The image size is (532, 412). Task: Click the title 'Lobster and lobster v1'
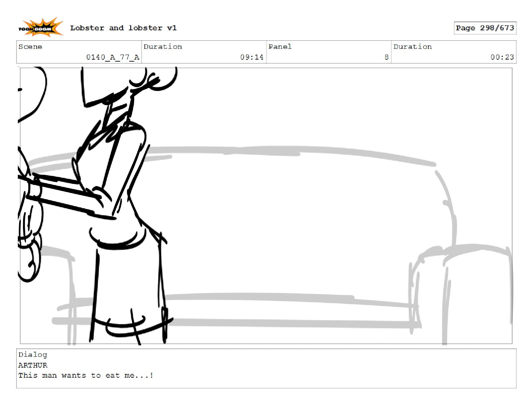123,28
